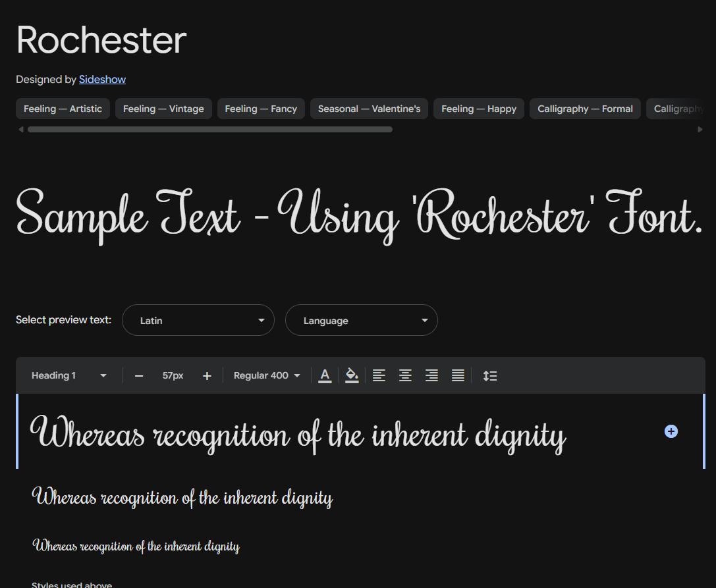716x588 pixels.
Task: Click the text color icon
Action: [x=325, y=376]
